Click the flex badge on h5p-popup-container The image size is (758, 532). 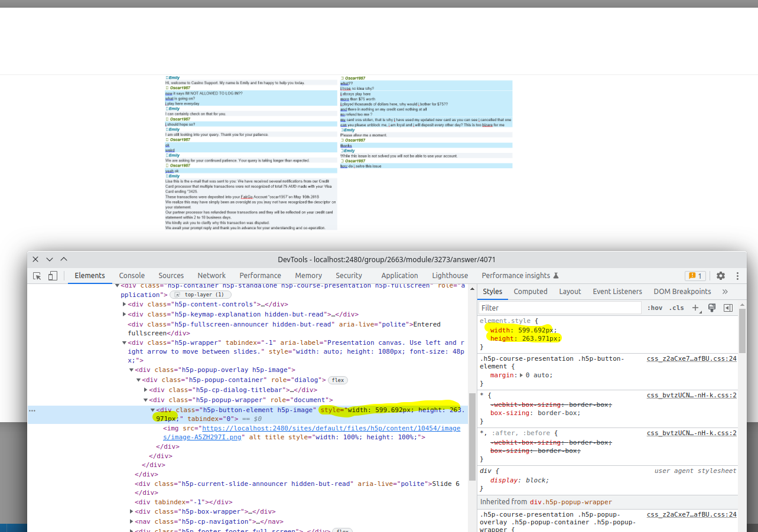[x=339, y=380]
